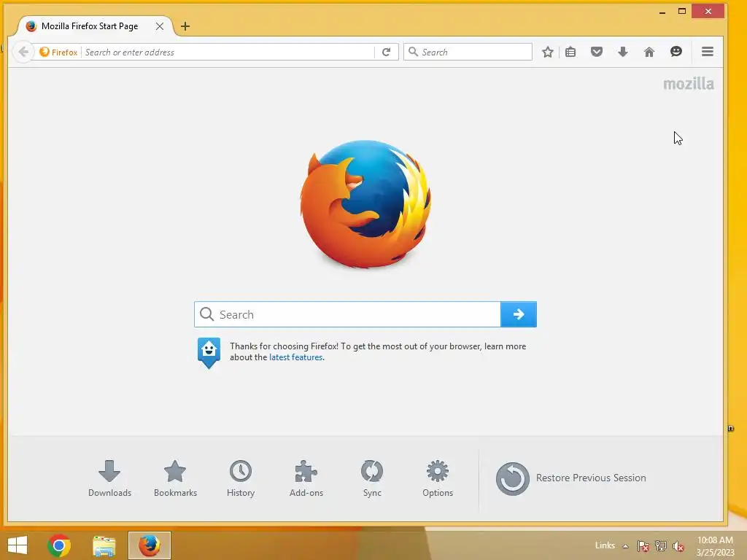Open Options from the start page launcher
This screenshot has width=747, height=560.
438,478
